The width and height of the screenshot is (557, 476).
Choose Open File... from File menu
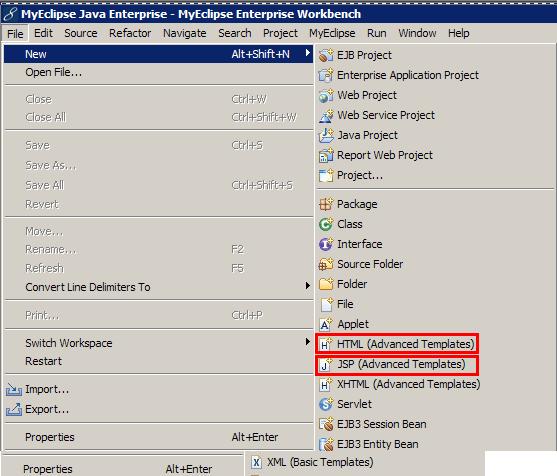158,72
